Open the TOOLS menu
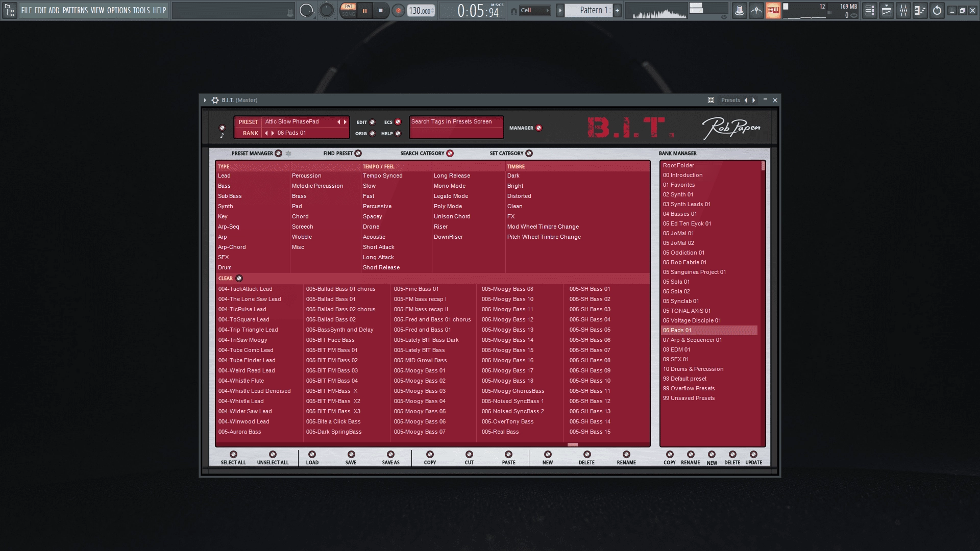This screenshot has width=980, height=551. pos(141,10)
